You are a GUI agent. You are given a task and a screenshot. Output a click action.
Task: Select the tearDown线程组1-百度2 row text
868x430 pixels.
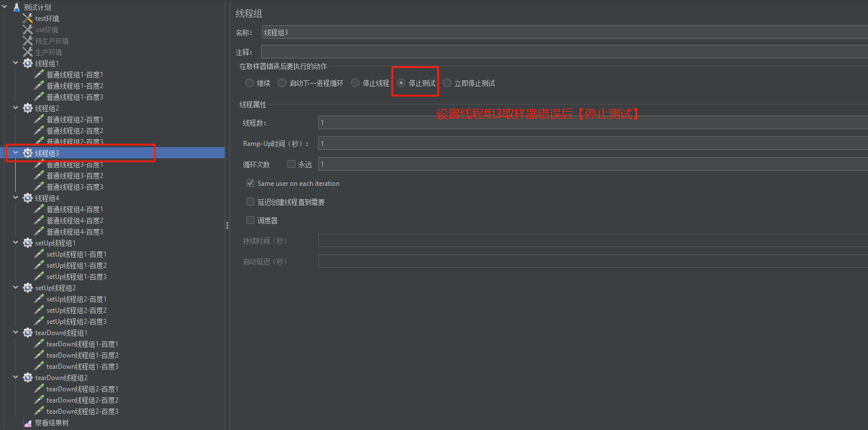click(x=83, y=355)
